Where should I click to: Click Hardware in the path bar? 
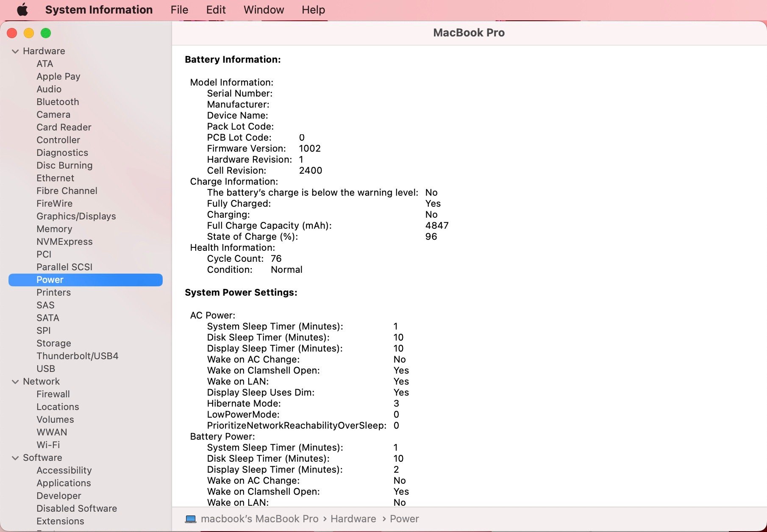[x=353, y=519]
